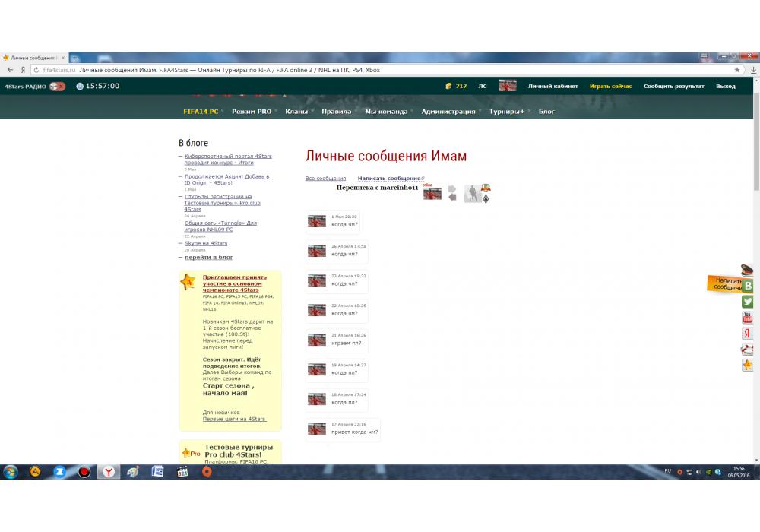This screenshot has width=760, height=532.
Task: Click the VK social icon on right sidebar
Action: (x=748, y=286)
